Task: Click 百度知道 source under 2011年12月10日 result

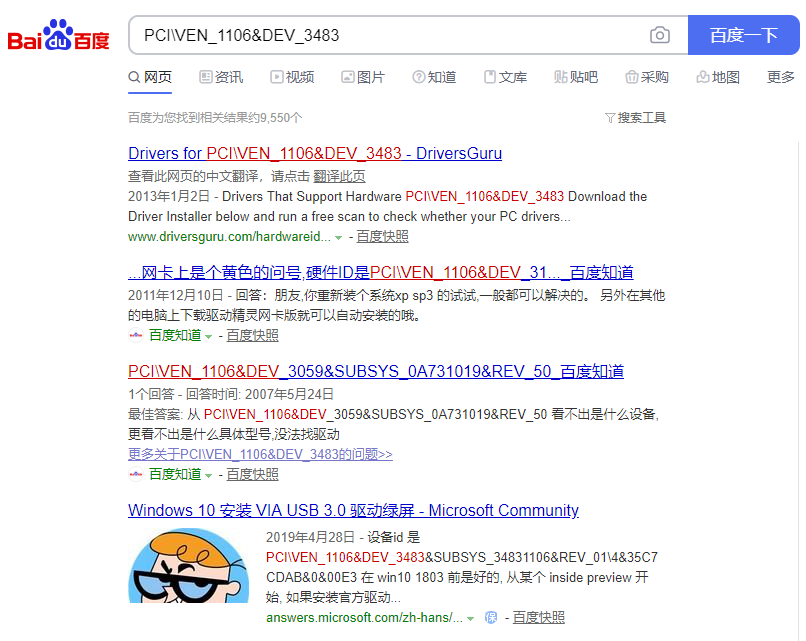Action: point(175,335)
